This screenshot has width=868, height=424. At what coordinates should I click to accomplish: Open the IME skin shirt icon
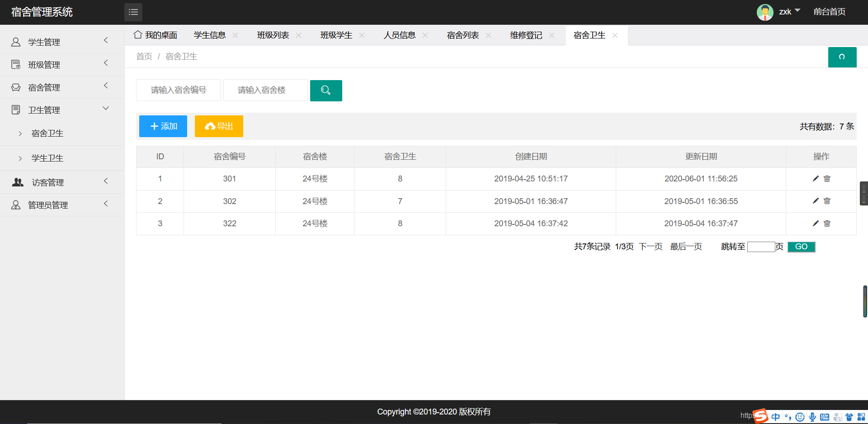click(x=849, y=417)
